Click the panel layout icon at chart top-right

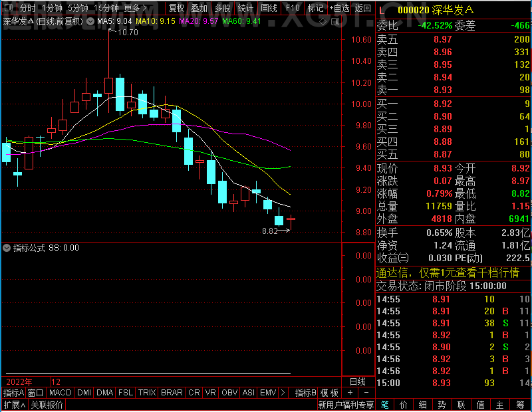click(335, 22)
